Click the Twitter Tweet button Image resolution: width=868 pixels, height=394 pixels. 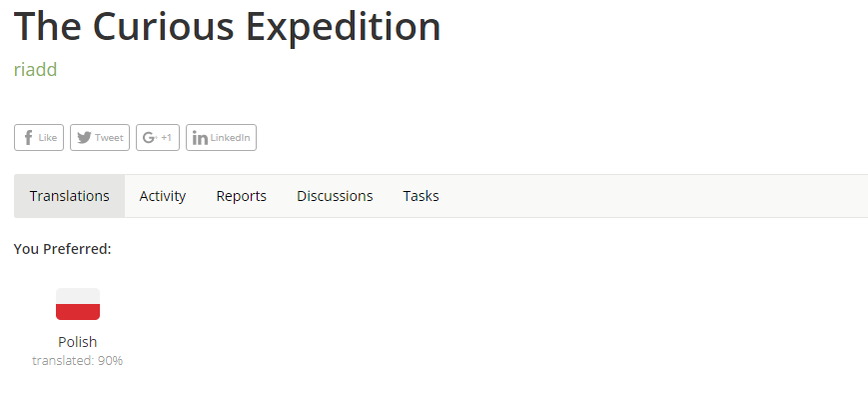pyautogui.click(x=100, y=137)
